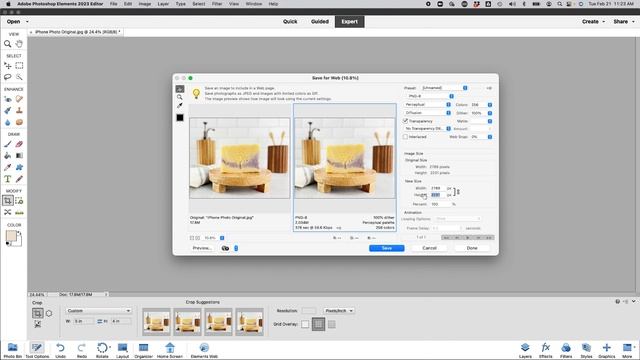Click the New Size Height field

pos(437,195)
